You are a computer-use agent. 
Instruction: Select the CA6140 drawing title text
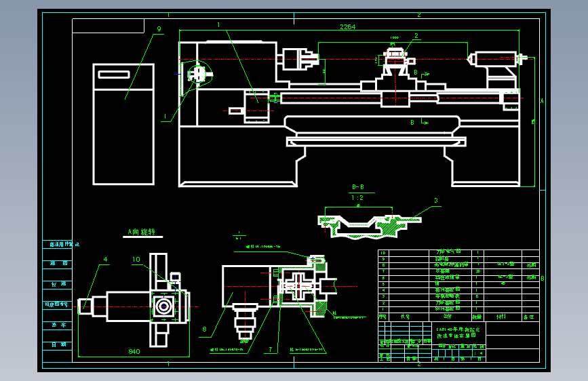click(x=458, y=333)
